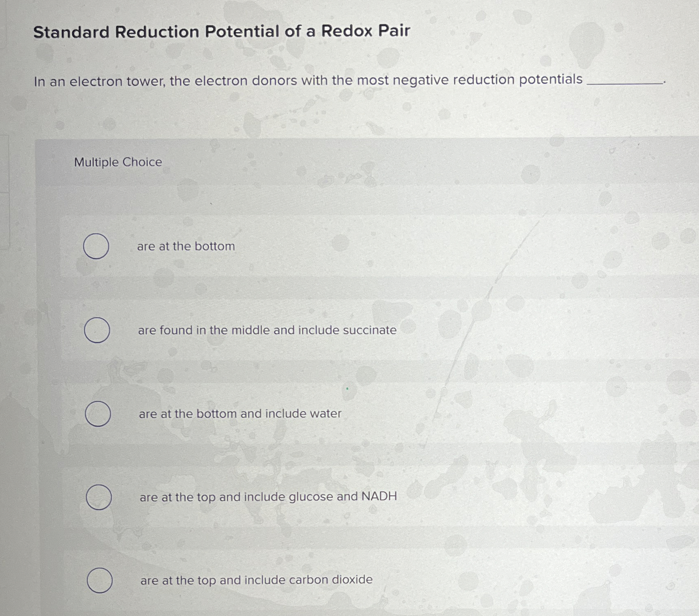Click the text 'are at the top and include glucose and NADH'

268,497
